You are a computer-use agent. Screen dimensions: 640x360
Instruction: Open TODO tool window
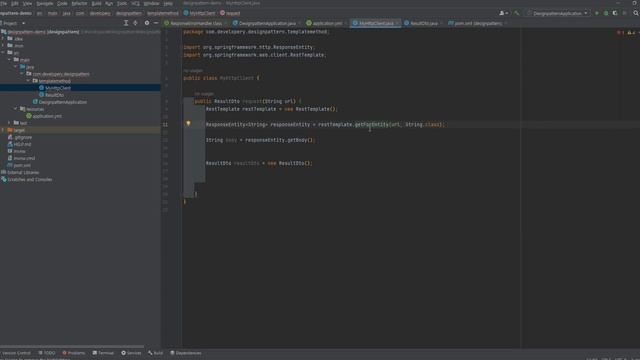click(x=47, y=353)
